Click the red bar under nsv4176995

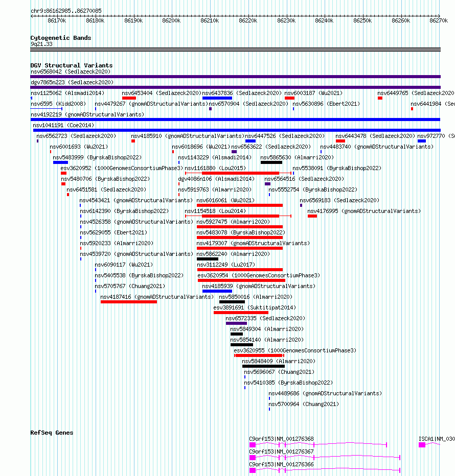[312, 216]
